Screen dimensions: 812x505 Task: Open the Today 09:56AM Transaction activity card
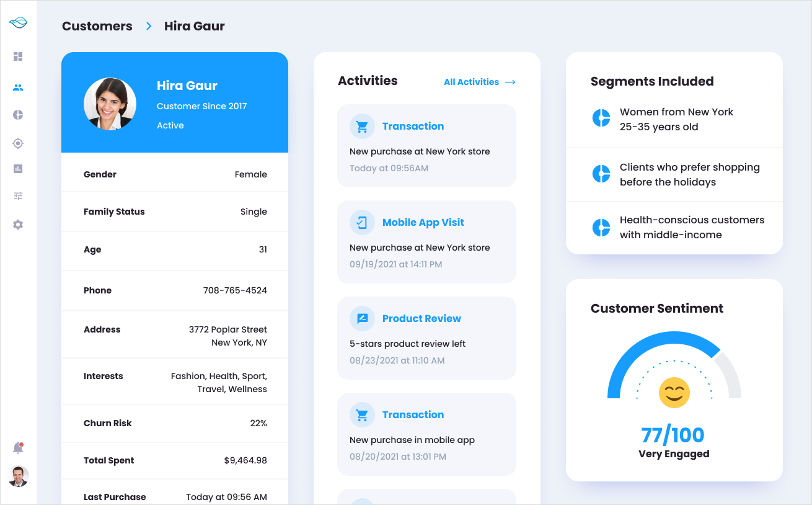(426, 146)
